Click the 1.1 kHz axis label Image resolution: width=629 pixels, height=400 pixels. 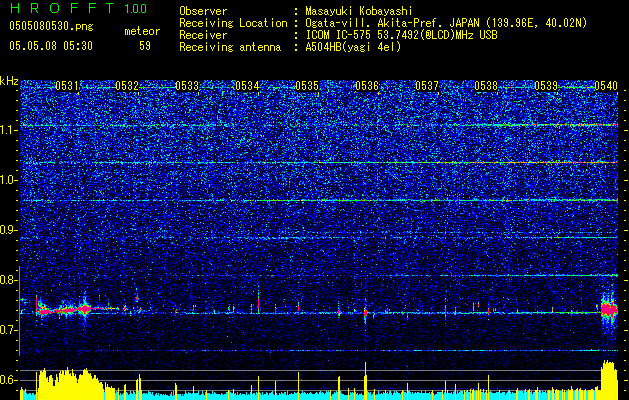pos(9,130)
